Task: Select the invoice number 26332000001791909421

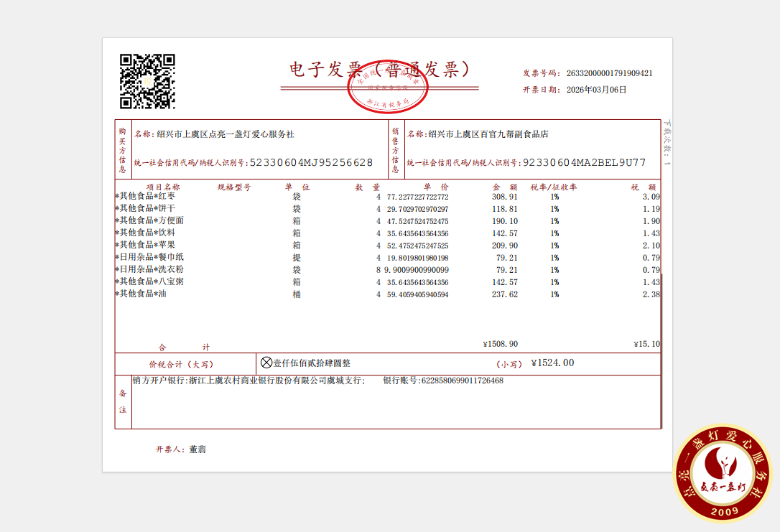Action: (x=609, y=73)
